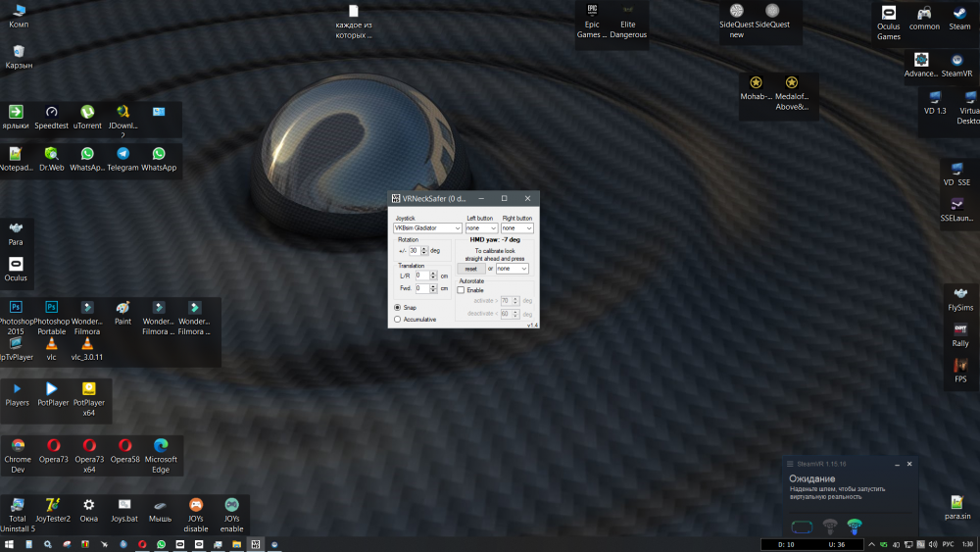This screenshot has height=552, width=980.
Task: Open the para.sin file icon
Action: 956,508
